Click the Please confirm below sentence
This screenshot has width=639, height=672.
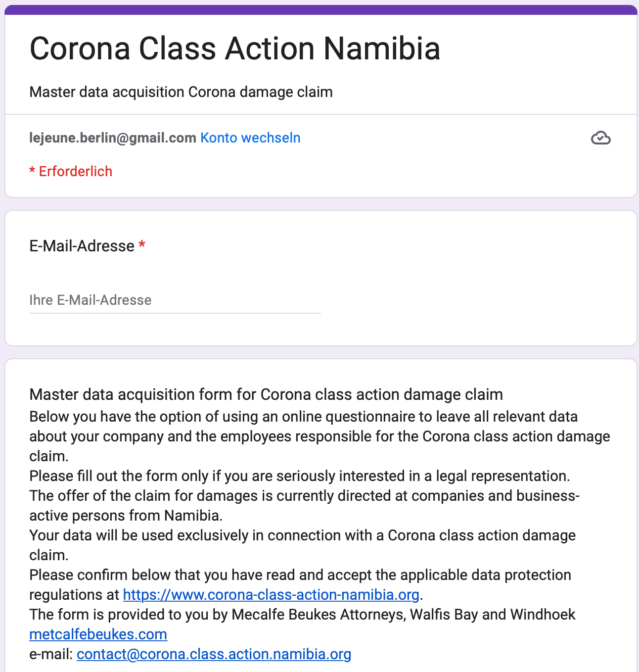tap(300, 584)
